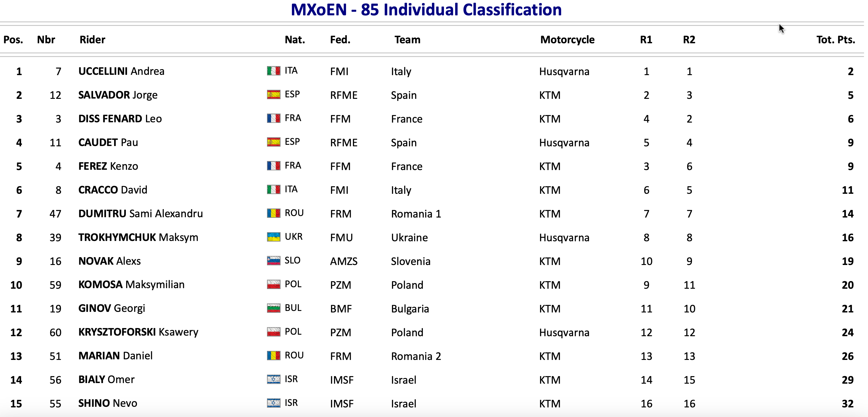Click the Italy flag beside UCCELLINI Andrea
Viewport: 868px width, 417px height.
[x=273, y=71]
